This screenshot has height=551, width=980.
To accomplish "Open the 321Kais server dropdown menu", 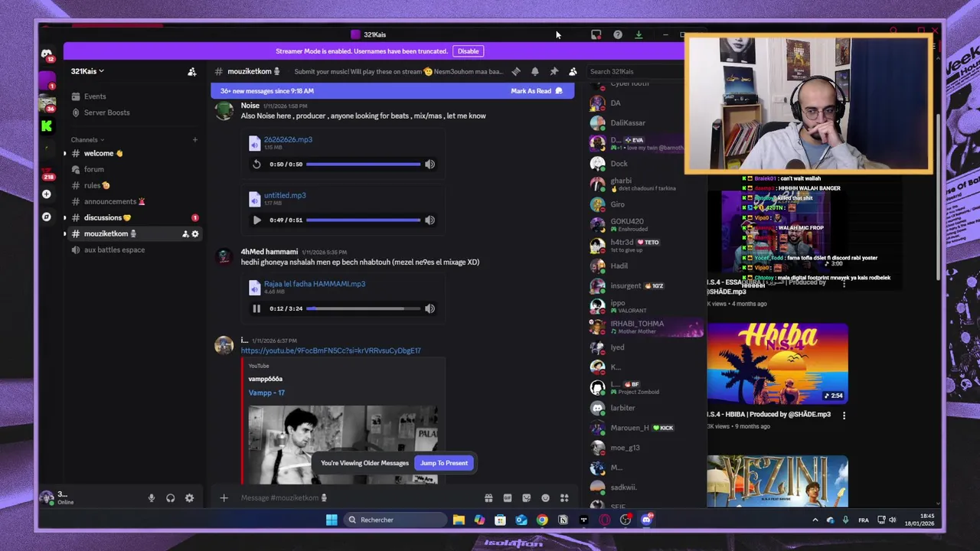I will (x=87, y=71).
